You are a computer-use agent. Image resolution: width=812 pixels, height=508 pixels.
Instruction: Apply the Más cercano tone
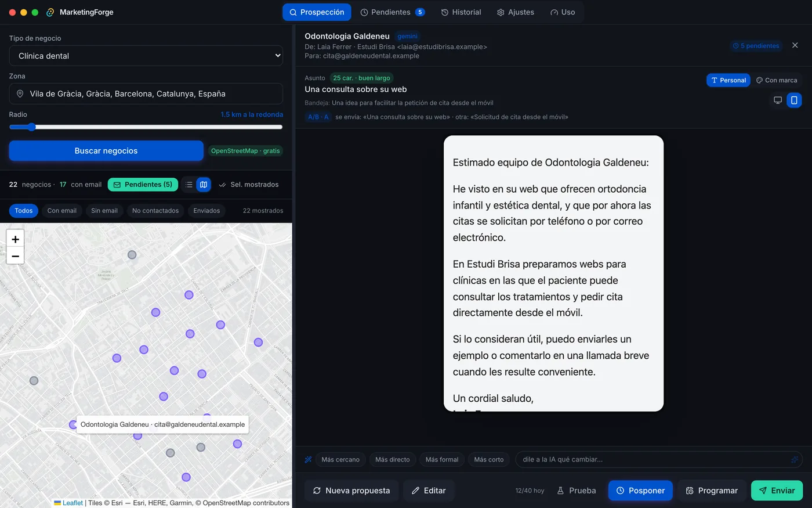coord(340,460)
